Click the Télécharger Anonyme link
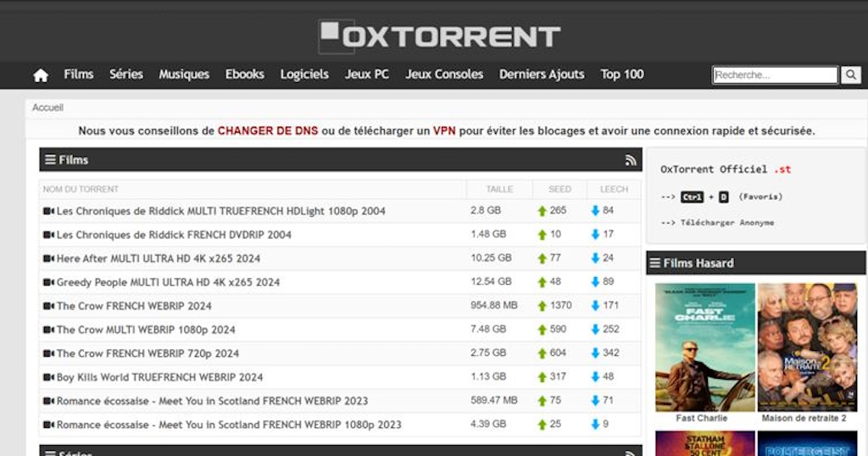Screen dimensions: 868x456 [x=726, y=223]
